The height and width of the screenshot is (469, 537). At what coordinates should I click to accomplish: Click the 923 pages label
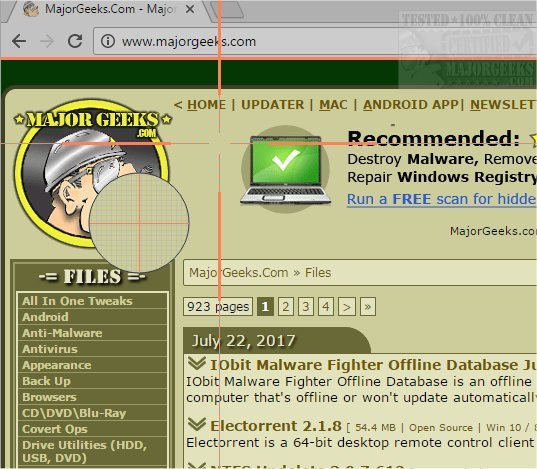218,307
